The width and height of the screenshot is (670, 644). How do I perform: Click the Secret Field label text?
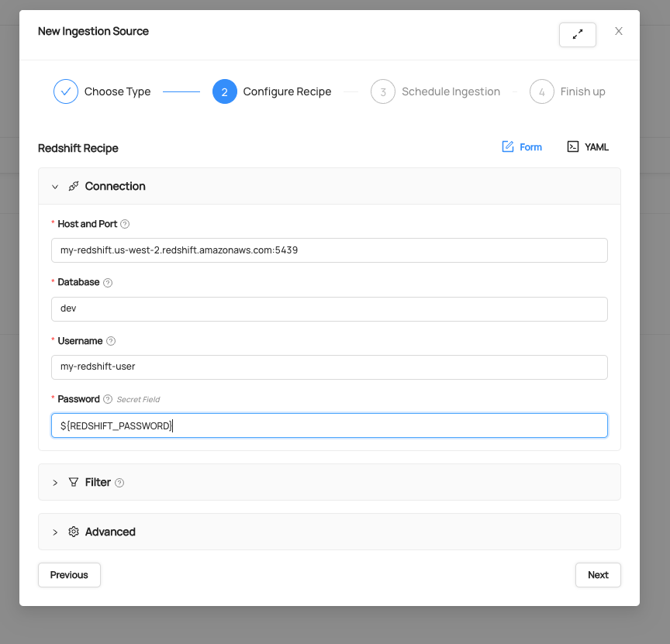[138, 399]
